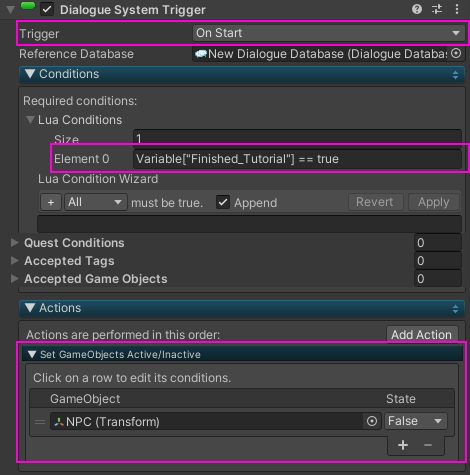Click the Revert button
This screenshot has height=475, width=470.
point(376,202)
